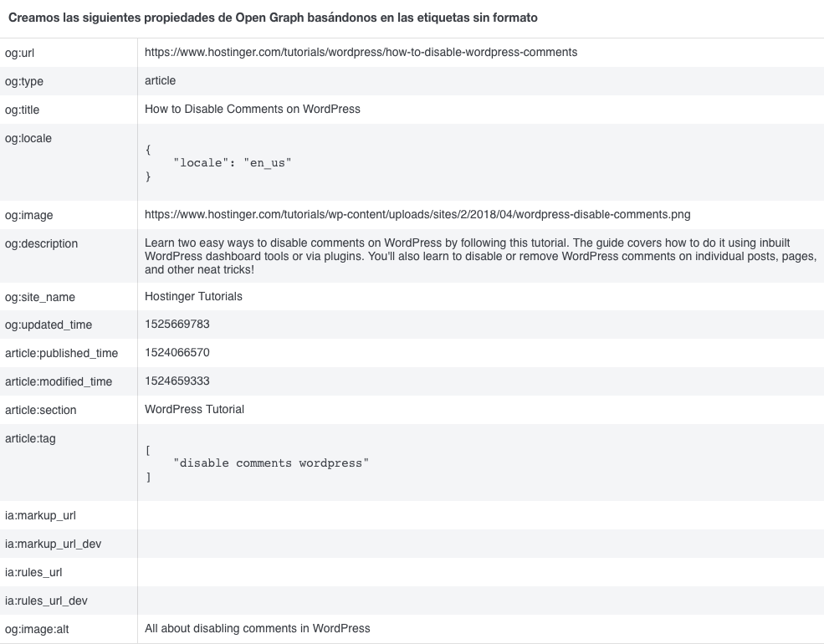
Task: Select the article:published_time value 1524066570
Action: [177, 353]
